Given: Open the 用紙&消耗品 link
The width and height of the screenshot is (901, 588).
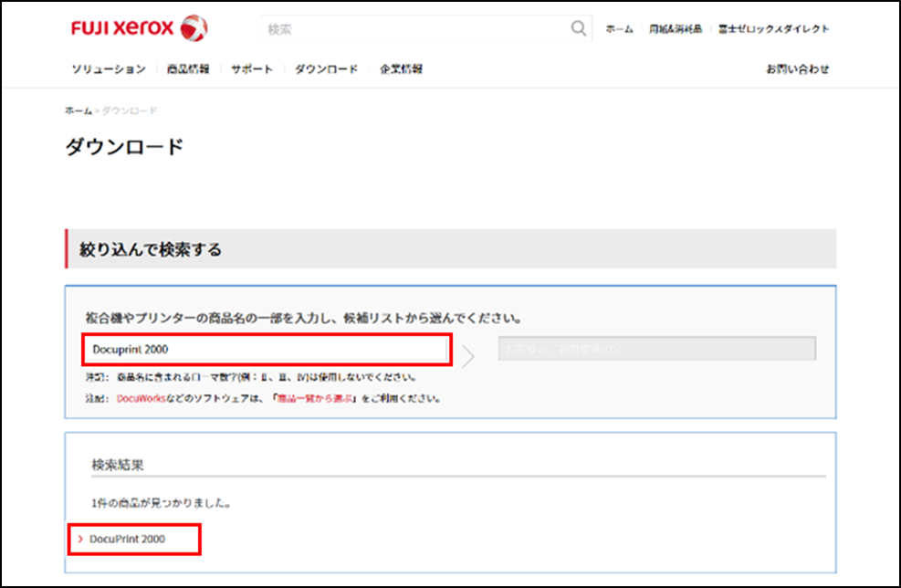Looking at the screenshot, I should click(676, 28).
